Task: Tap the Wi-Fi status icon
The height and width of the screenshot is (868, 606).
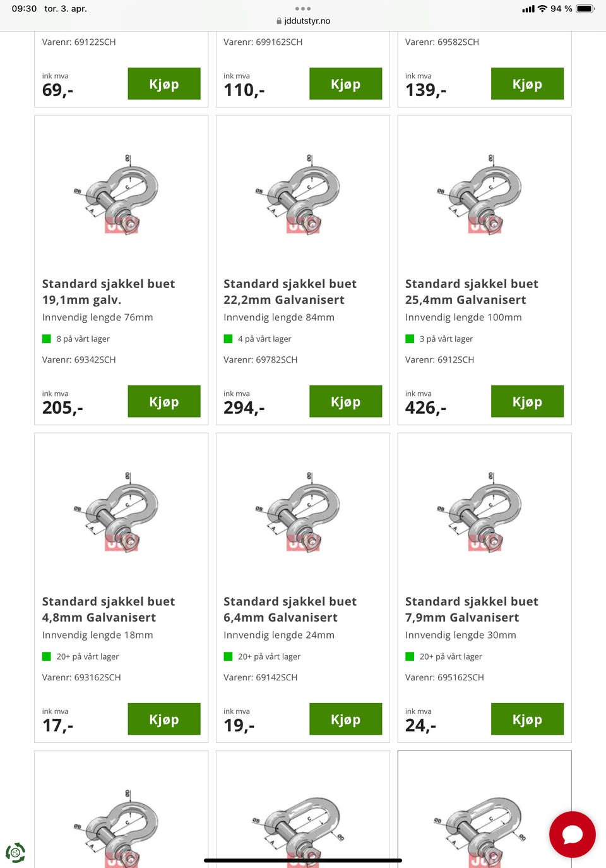Action: [x=542, y=9]
